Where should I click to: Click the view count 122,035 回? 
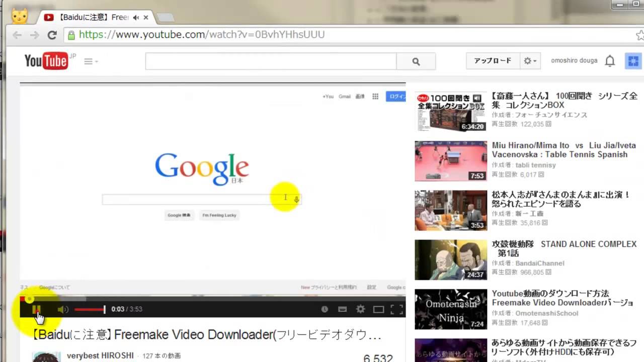point(521,124)
